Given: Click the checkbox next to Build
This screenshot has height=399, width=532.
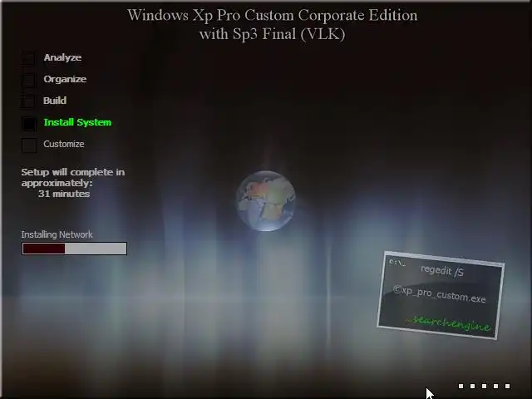Looking at the screenshot, I should [28, 101].
